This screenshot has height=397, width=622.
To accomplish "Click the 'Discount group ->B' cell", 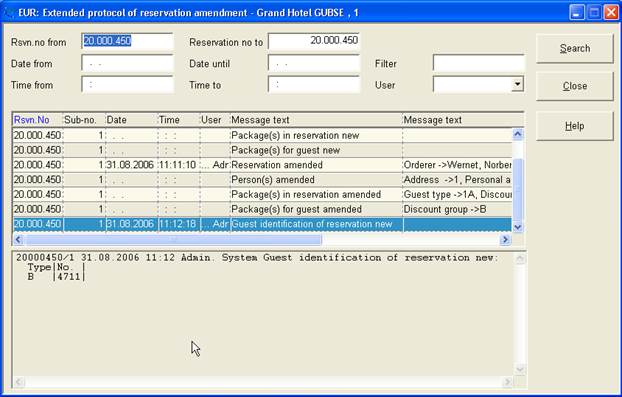I will click(457, 209).
